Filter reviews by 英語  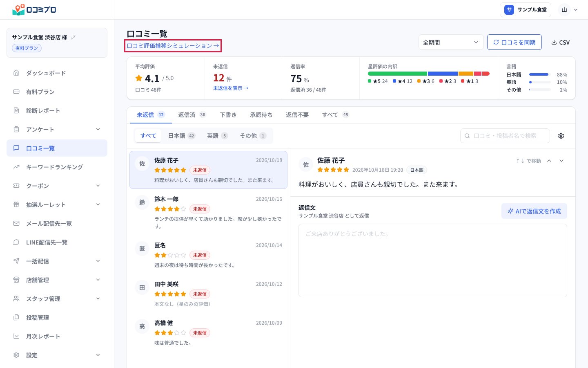click(x=217, y=136)
